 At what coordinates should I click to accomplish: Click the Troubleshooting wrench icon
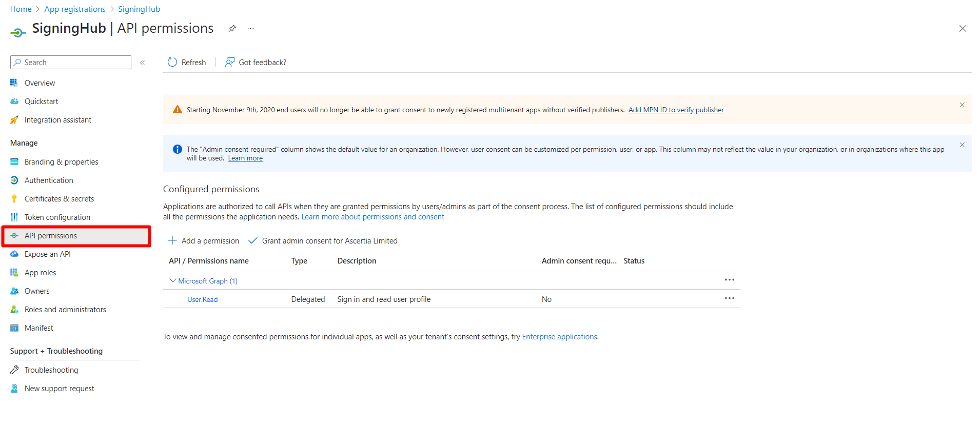pos(14,370)
